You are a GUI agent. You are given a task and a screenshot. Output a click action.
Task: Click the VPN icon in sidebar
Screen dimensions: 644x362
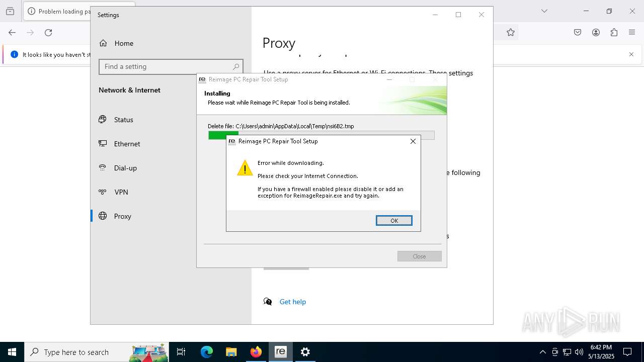click(103, 192)
